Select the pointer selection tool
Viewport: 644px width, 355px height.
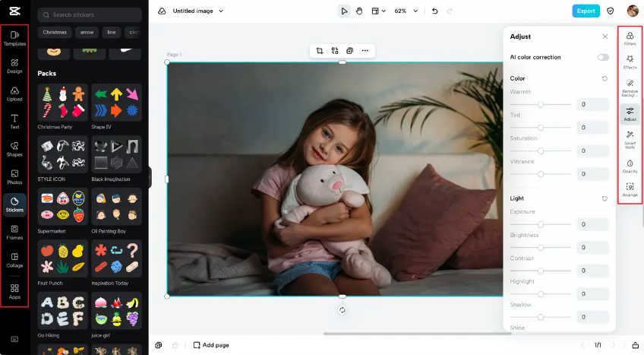coord(344,11)
